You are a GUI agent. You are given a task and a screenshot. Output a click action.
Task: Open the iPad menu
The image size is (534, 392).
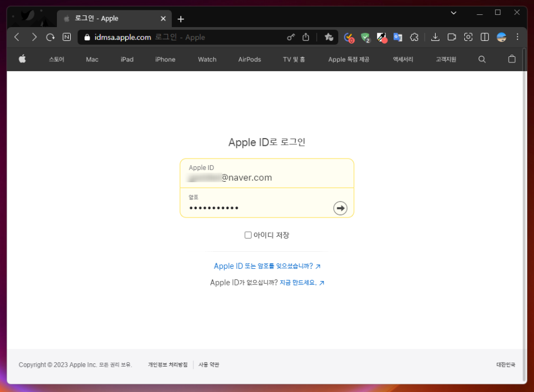pos(127,59)
